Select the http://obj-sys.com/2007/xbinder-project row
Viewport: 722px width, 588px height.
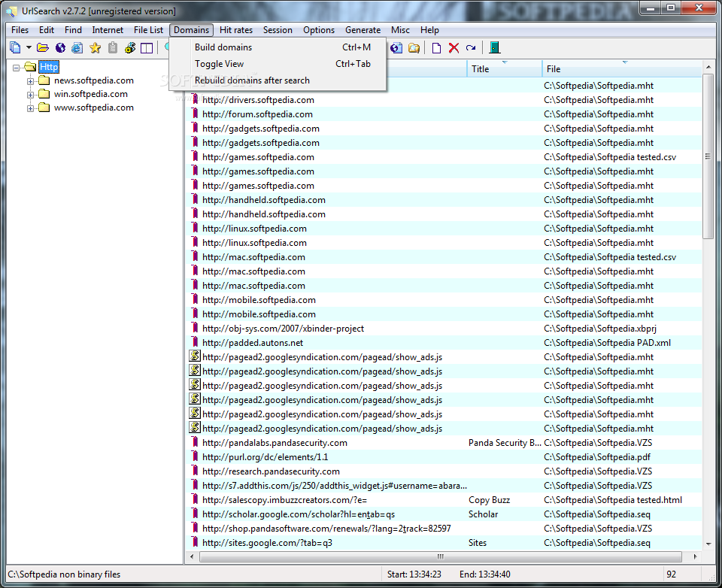pos(444,328)
